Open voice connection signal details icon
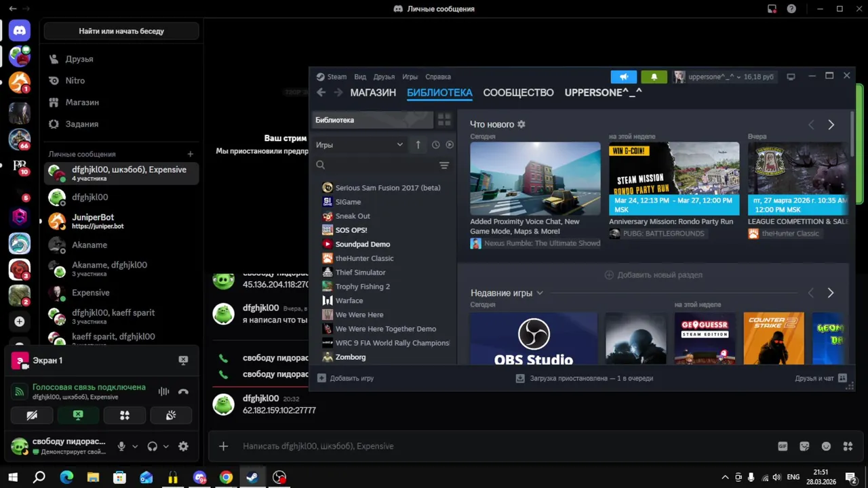 pos(20,391)
